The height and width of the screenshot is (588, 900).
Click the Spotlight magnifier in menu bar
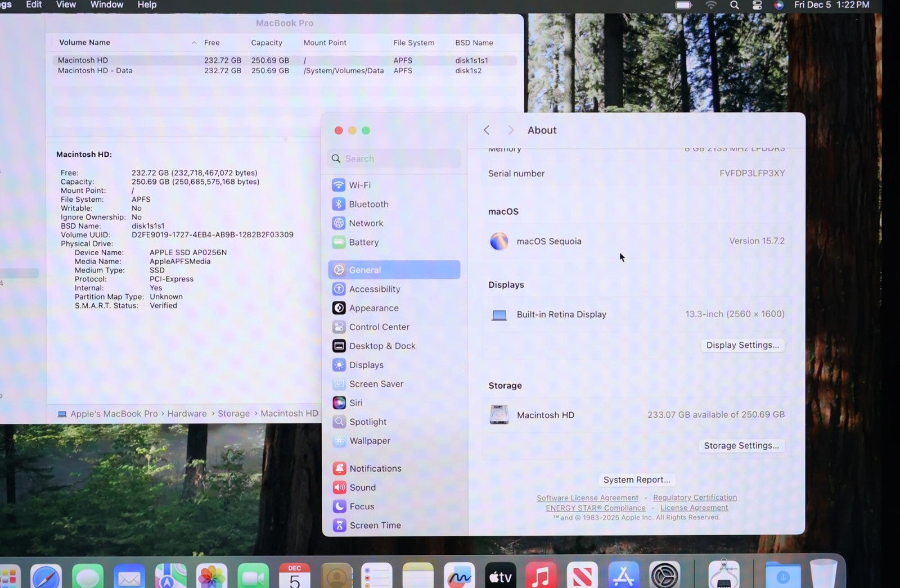pos(735,5)
